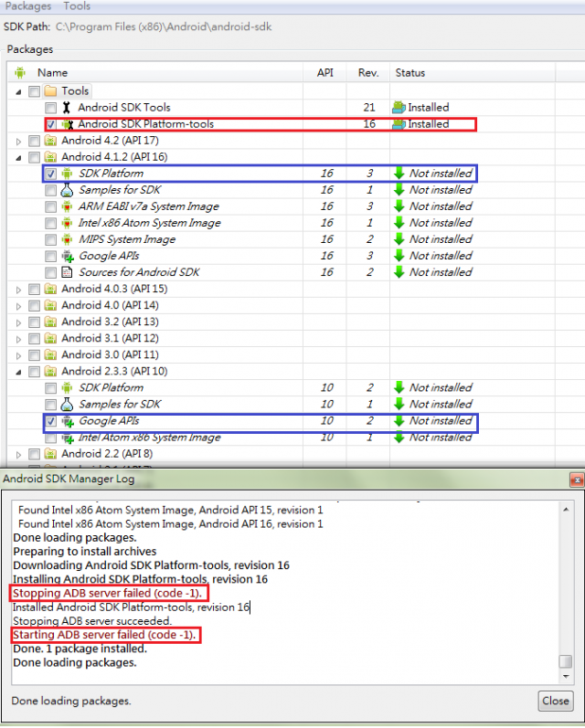This screenshot has width=585, height=728.
Task: Expand the Android 2.2 (API 8) node
Action: pos(18,455)
